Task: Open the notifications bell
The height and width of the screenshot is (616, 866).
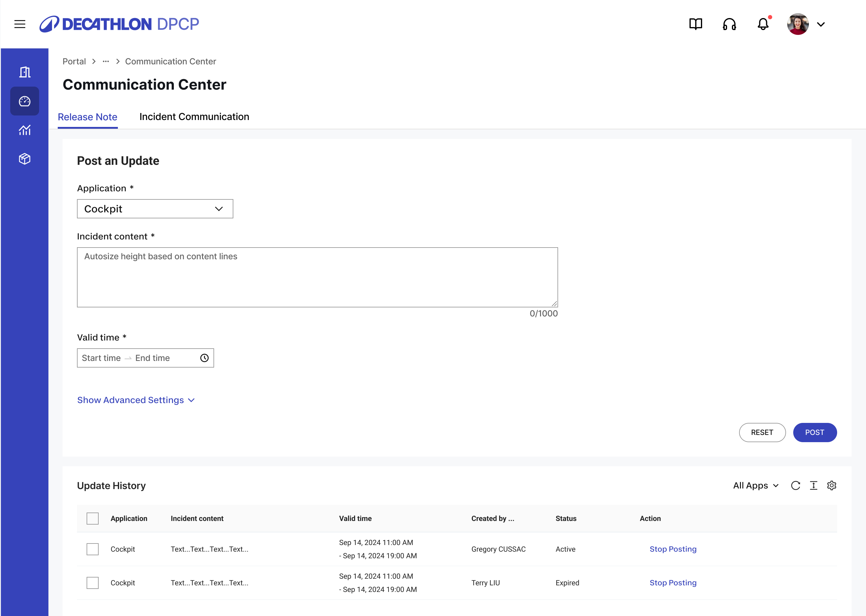Action: tap(763, 24)
